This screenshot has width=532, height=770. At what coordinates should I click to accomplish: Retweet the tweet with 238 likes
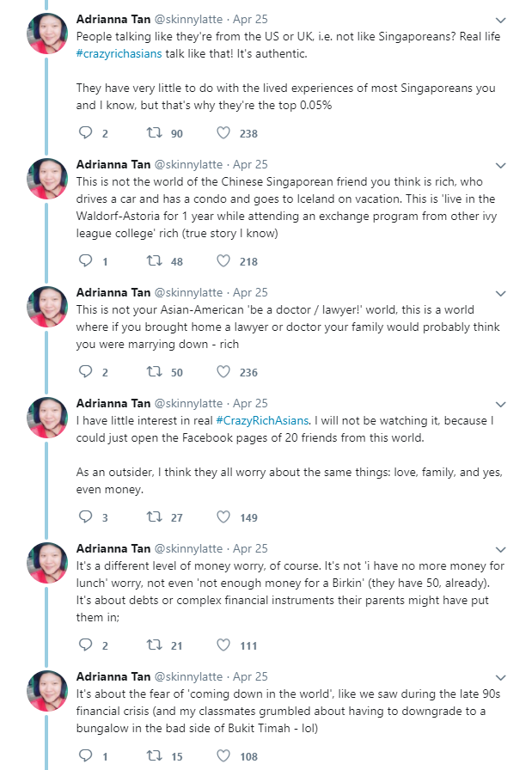[154, 133]
